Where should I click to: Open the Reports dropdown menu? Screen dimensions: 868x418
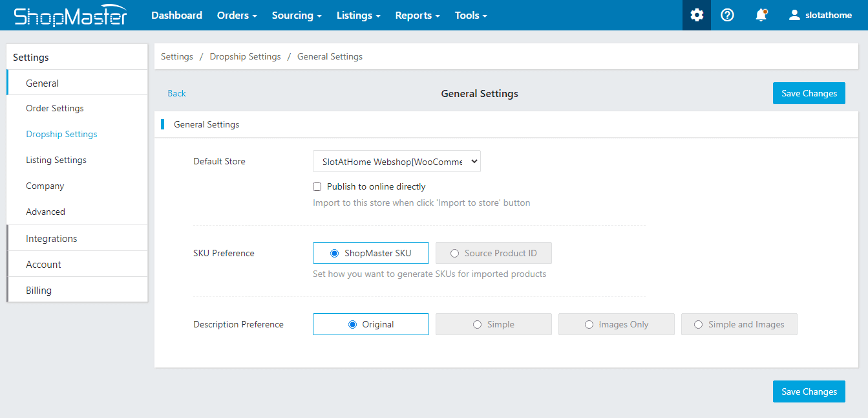(x=418, y=15)
